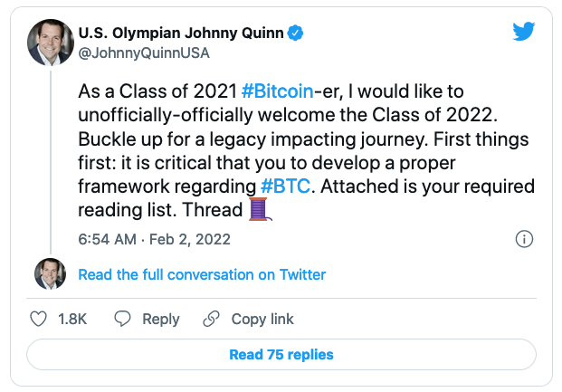Open the tweet info icon
This screenshot has width=562, height=392.
point(523,240)
